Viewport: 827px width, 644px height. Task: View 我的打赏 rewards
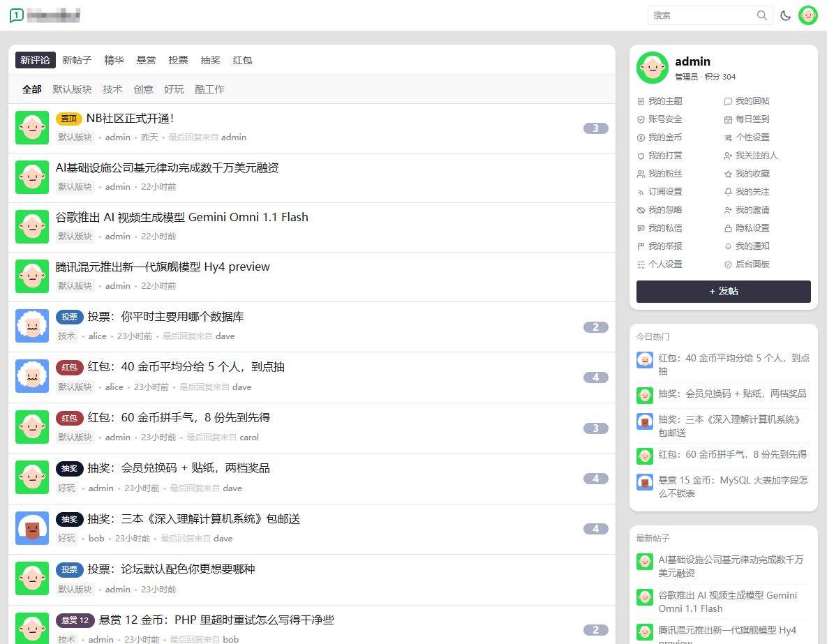click(660, 156)
